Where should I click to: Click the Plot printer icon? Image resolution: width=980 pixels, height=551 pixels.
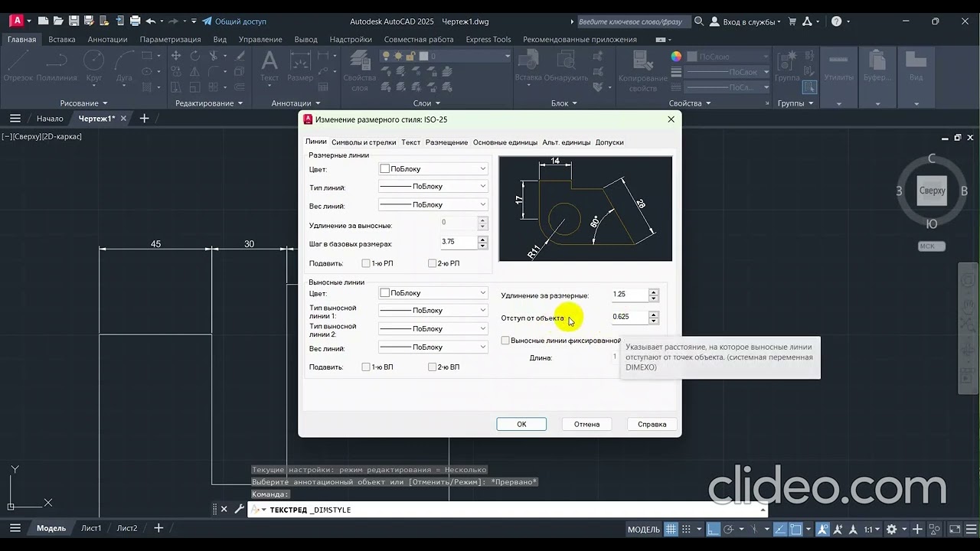point(135,21)
